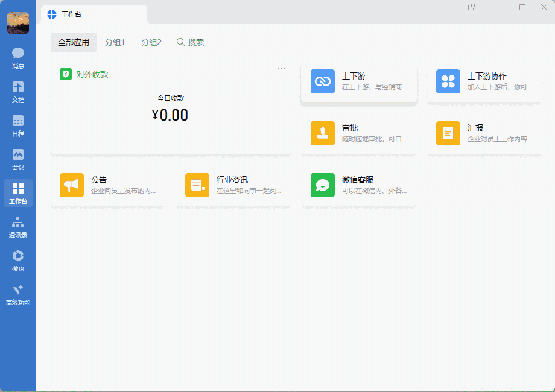555x392 pixels.
Task: Switch to the 分组2 group tab
Action: (151, 42)
